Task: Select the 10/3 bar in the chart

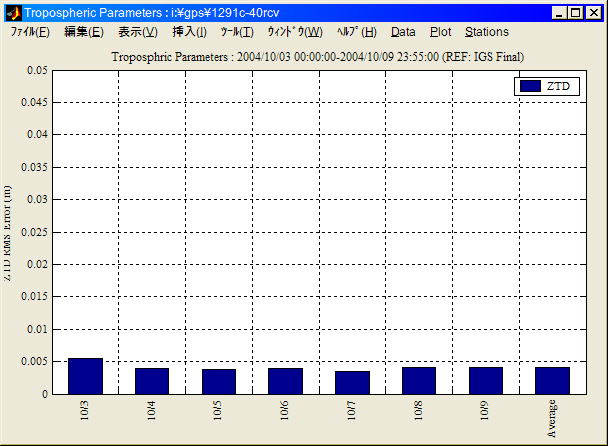Action: pyautogui.click(x=85, y=376)
